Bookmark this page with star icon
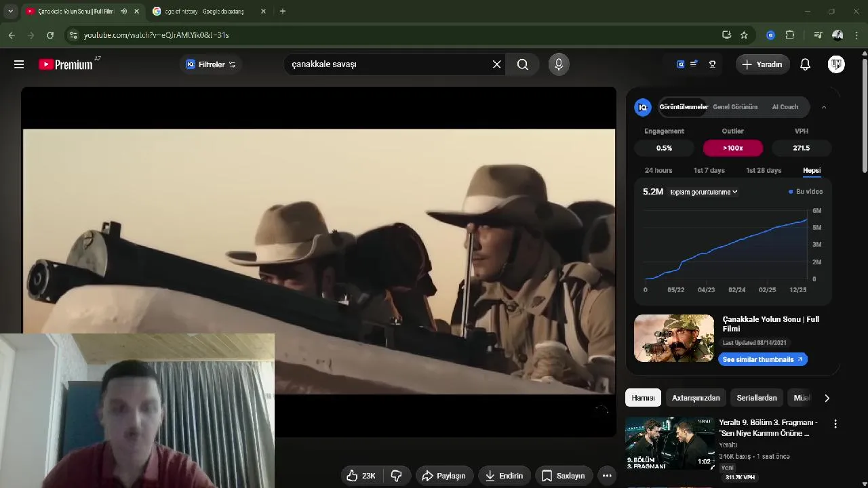 744,35
